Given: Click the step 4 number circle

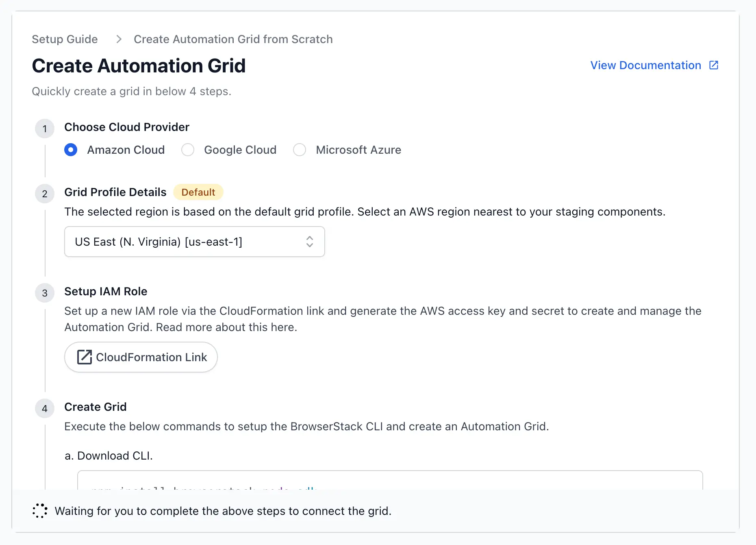Looking at the screenshot, I should pyautogui.click(x=45, y=409).
